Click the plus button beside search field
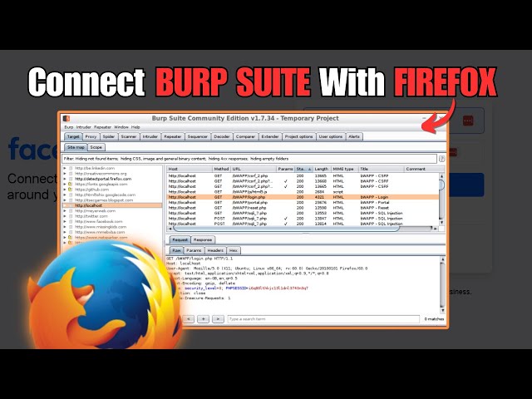This screenshot has width=532, height=399. [x=203, y=319]
